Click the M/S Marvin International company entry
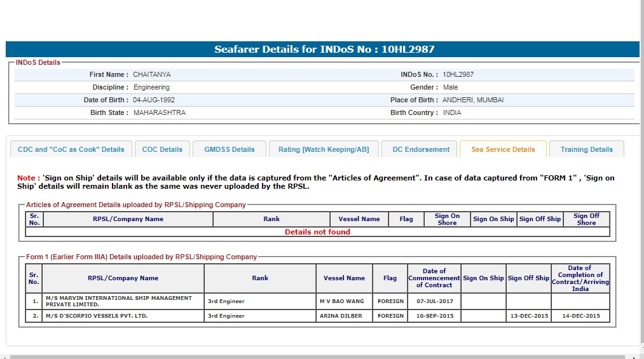This screenshot has height=359, width=644. tap(118, 301)
